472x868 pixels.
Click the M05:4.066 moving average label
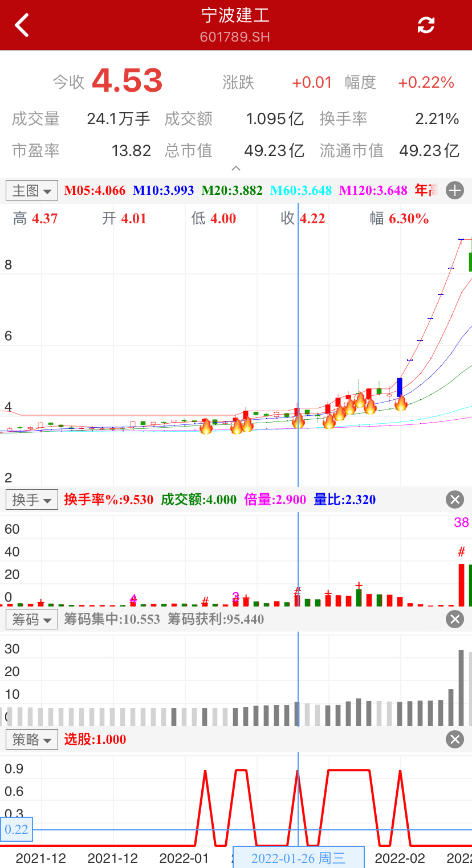[x=95, y=190]
